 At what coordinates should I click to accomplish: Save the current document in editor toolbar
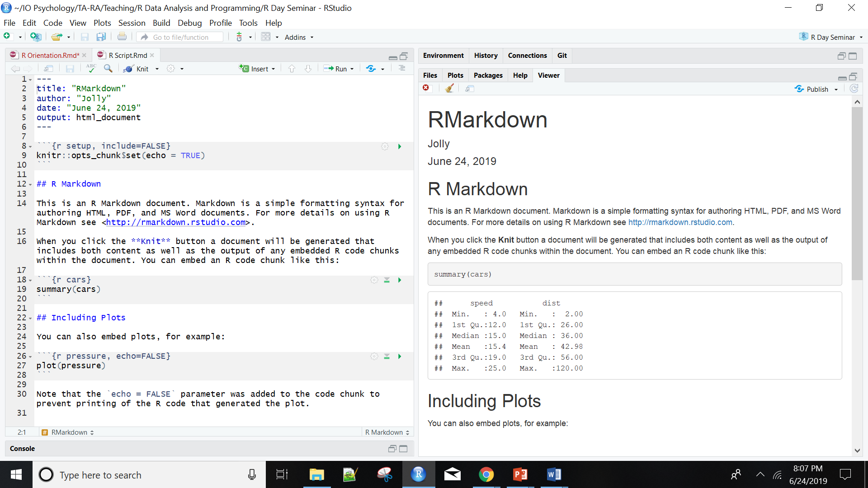(70, 69)
